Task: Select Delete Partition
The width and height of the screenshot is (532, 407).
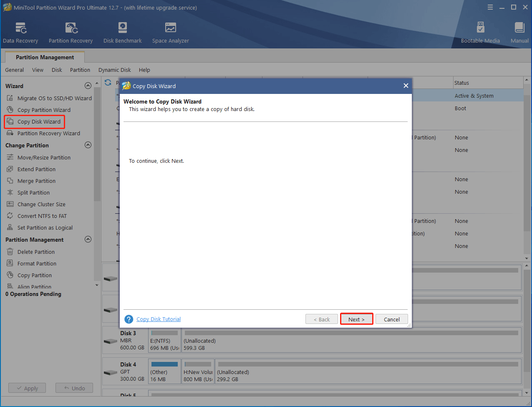Action: click(x=31, y=252)
